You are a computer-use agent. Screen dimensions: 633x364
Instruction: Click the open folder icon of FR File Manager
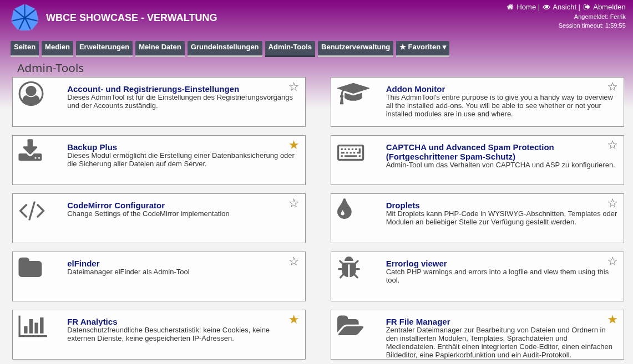(x=351, y=325)
